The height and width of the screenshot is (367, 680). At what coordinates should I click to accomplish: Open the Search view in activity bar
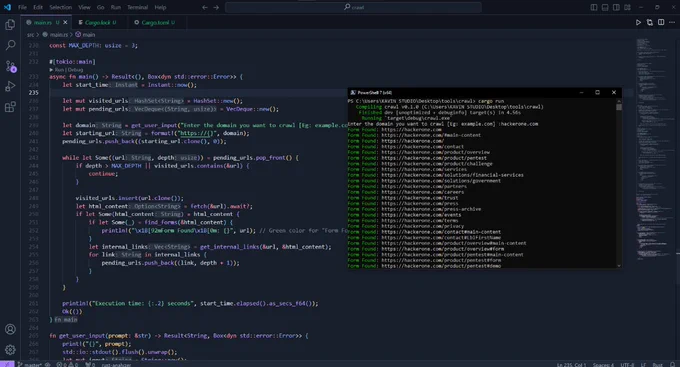10,45
